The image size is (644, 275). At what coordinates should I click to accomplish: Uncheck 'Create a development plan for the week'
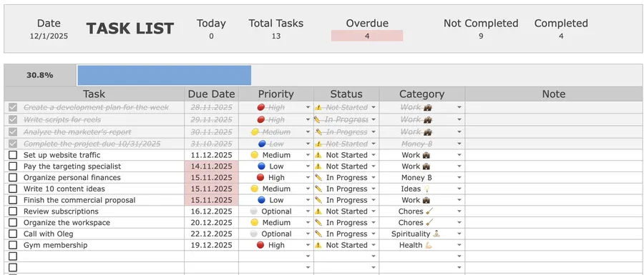point(13,107)
